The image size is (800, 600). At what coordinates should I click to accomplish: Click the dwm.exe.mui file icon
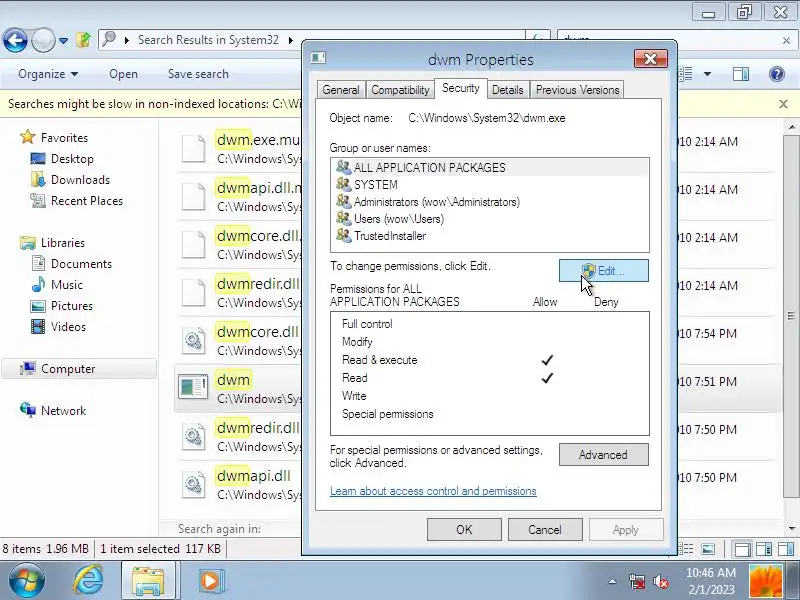(x=194, y=148)
